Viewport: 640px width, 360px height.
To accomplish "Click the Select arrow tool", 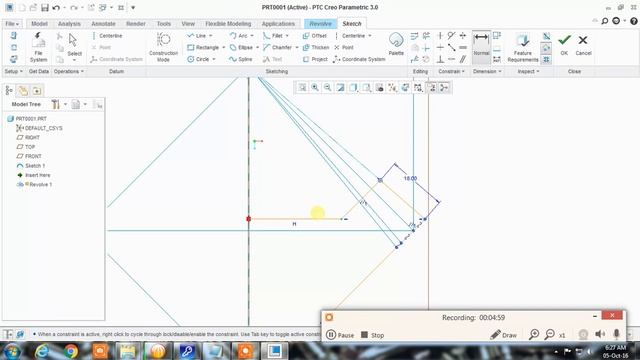I will tap(74, 45).
